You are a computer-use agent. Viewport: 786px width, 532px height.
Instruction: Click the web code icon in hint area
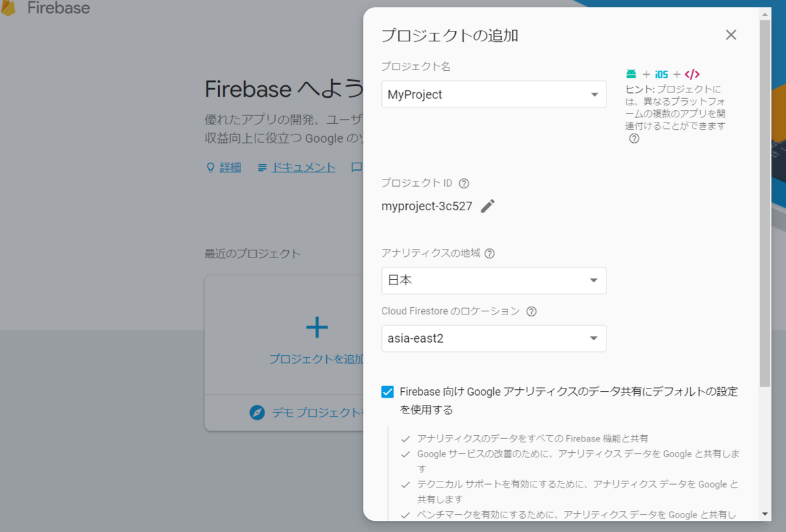692,74
